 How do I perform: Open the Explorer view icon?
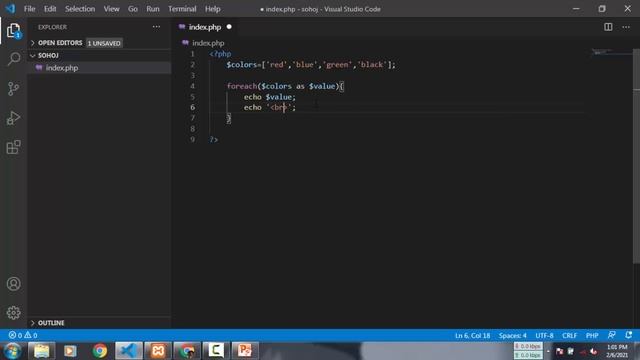(13, 31)
